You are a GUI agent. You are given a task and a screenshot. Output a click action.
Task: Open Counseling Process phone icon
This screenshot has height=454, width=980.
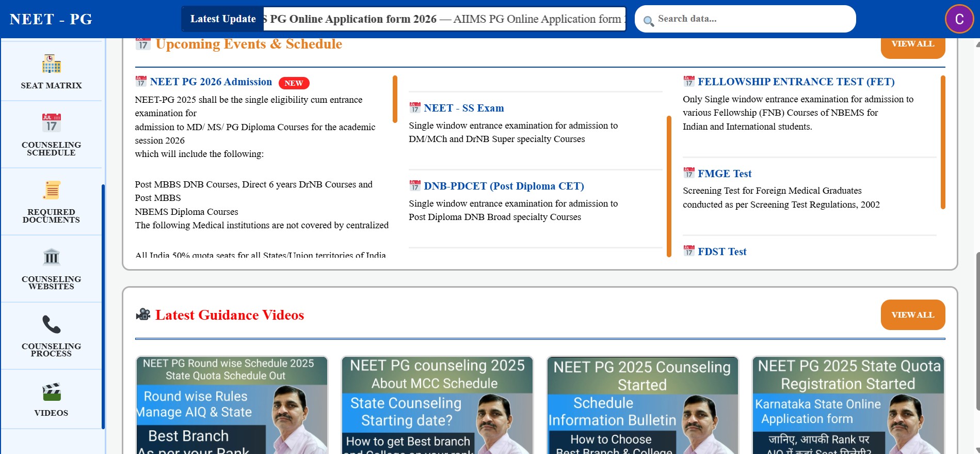(x=51, y=324)
